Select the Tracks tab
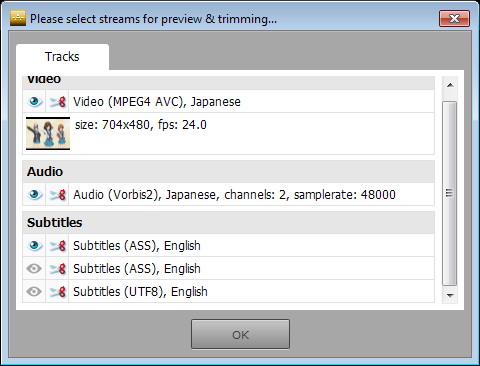This screenshot has height=366, width=480. pos(62,57)
